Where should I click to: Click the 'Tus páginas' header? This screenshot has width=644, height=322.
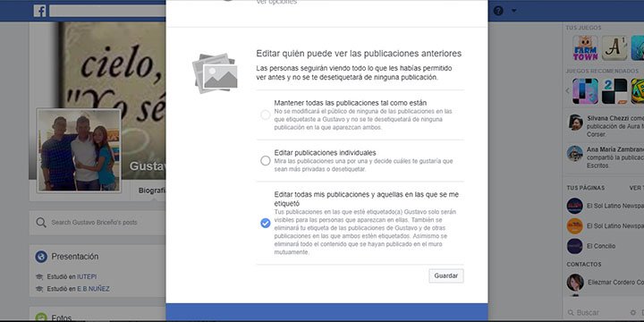(585, 188)
